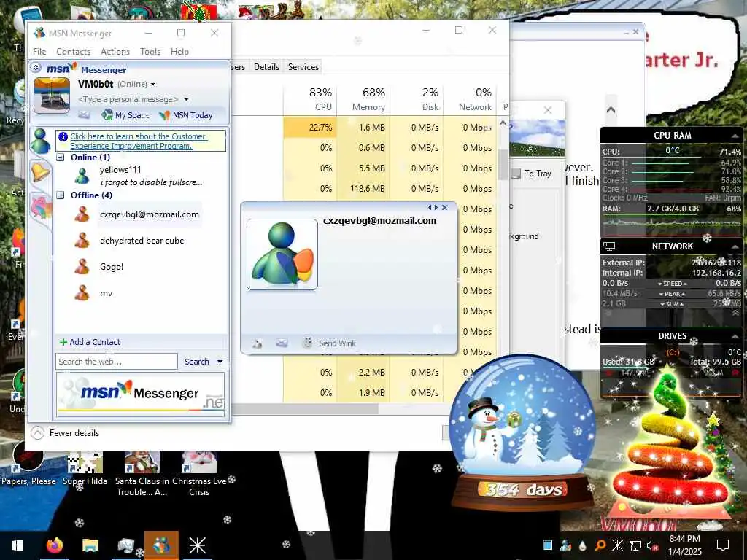Click the Messenger buddy icon in system tray

coord(565,545)
